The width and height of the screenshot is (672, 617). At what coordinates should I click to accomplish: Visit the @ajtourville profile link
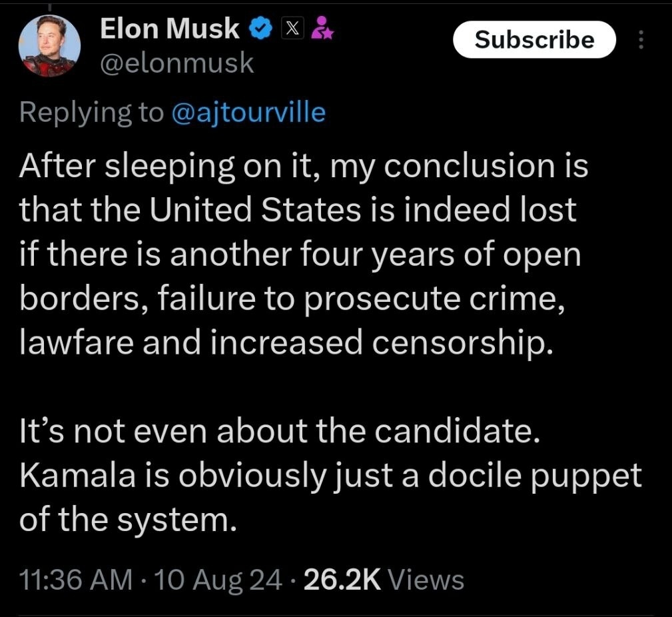(249, 113)
